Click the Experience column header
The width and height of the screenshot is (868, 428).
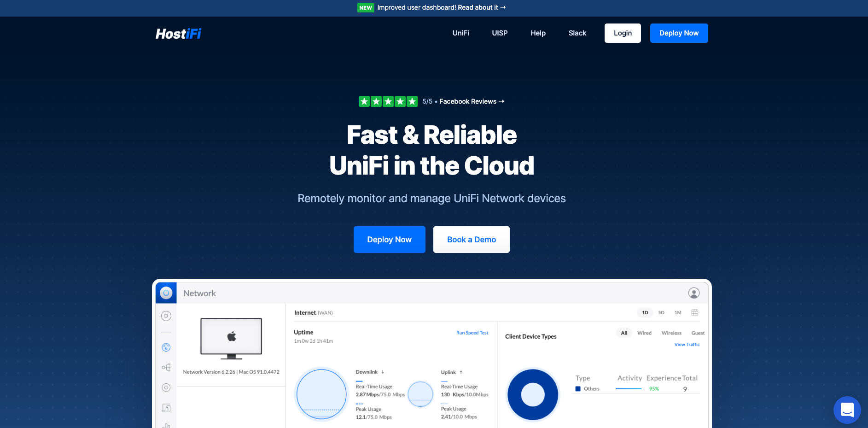664,378
